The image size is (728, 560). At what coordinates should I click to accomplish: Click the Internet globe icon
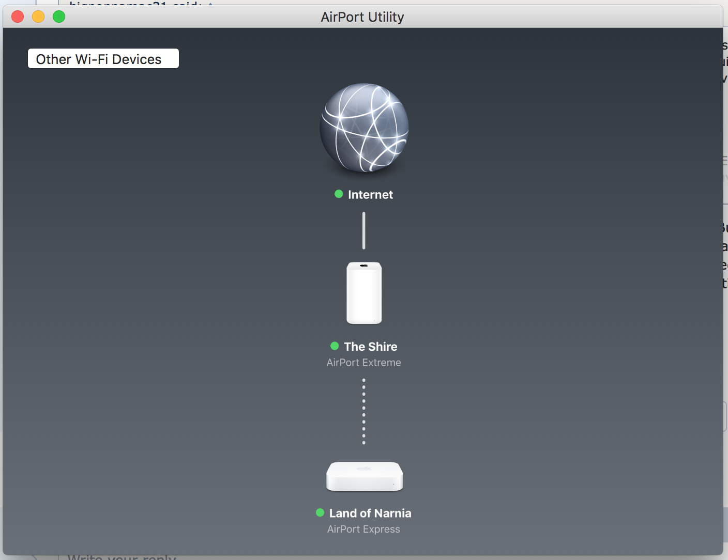point(364,128)
